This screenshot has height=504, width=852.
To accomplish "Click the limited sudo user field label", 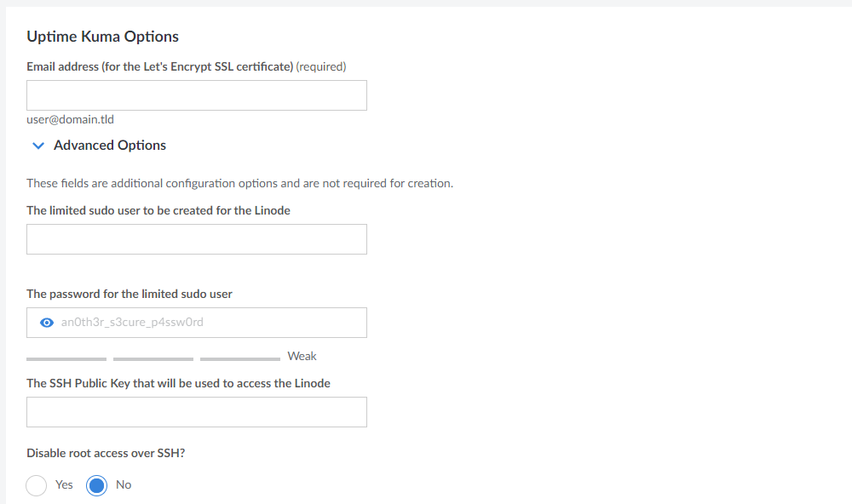I will tap(158, 210).
